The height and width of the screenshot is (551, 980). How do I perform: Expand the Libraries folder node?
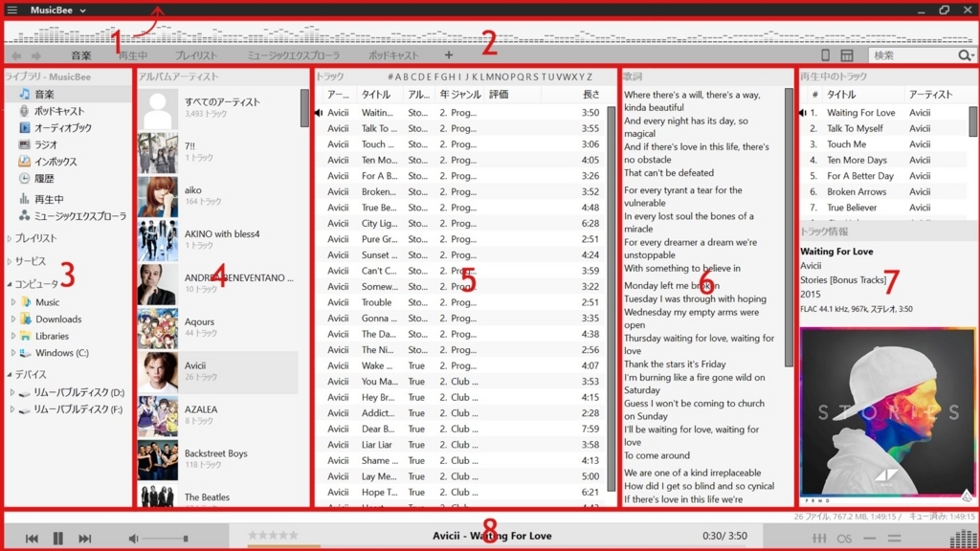point(13,336)
